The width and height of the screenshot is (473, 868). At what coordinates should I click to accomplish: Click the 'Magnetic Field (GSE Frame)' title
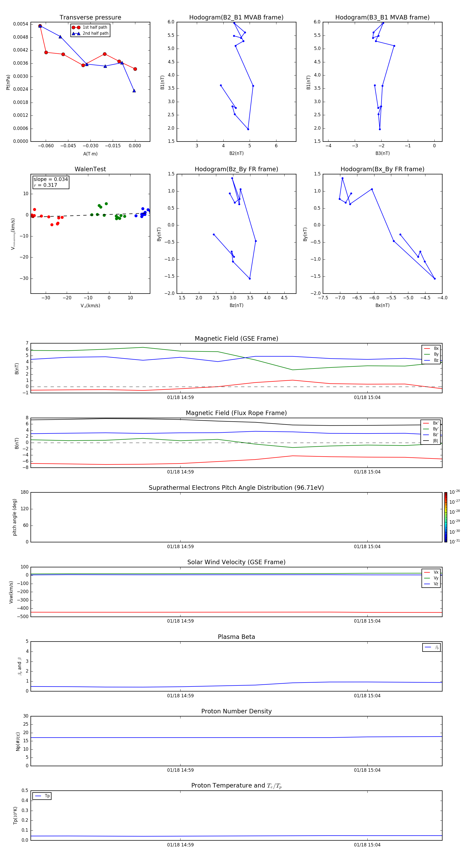click(x=236, y=339)
